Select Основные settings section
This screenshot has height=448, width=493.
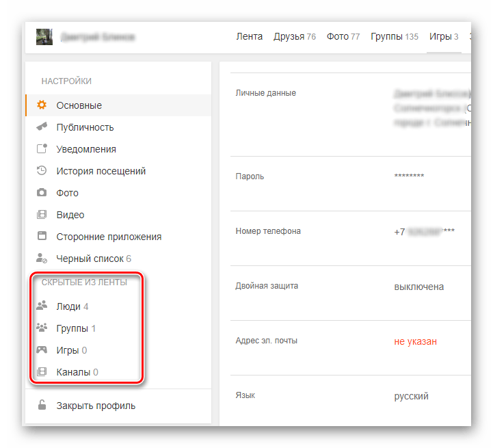pyautogui.click(x=118, y=105)
